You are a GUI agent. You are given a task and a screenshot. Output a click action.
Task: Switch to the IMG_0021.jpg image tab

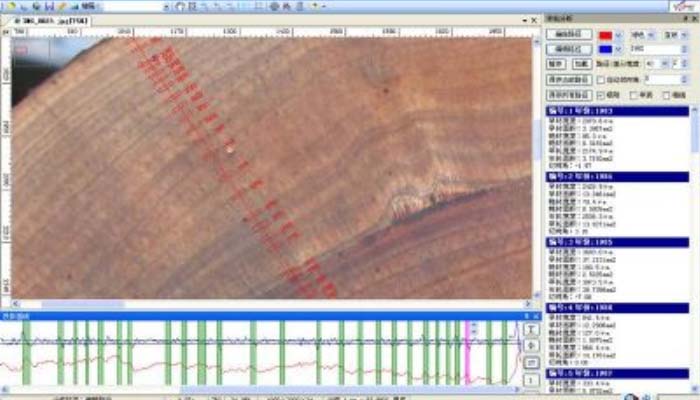[x=48, y=20]
